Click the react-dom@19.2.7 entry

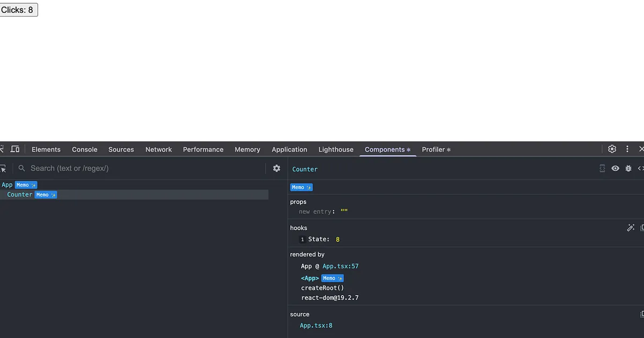330,298
